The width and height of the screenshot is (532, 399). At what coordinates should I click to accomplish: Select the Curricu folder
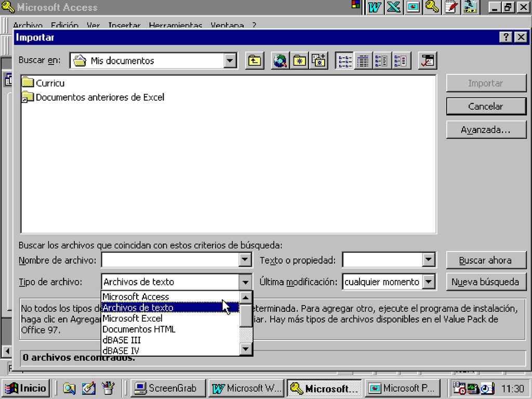tap(43, 83)
